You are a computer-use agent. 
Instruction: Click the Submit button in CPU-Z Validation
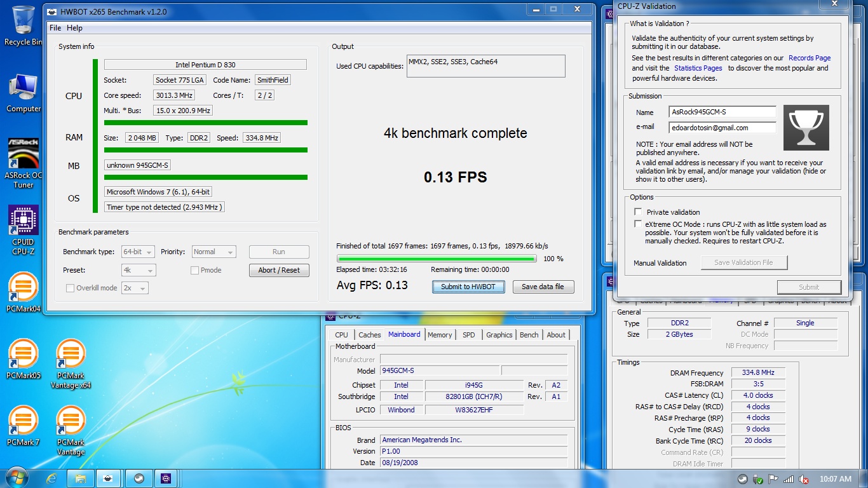(809, 287)
